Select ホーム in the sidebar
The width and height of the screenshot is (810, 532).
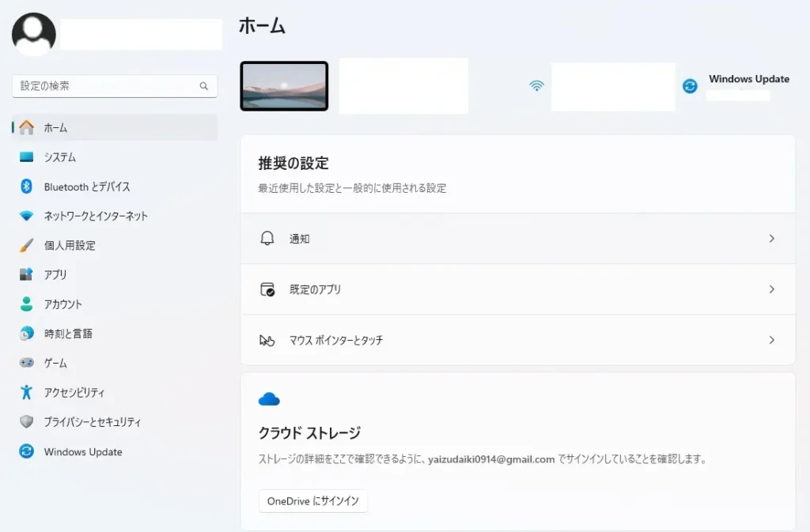coord(115,127)
